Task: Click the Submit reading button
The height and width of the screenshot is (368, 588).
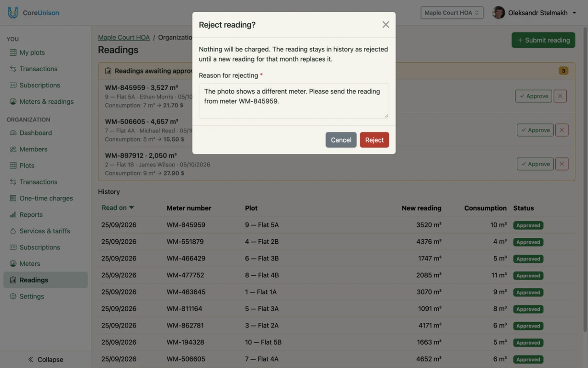Action: (x=543, y=40)
